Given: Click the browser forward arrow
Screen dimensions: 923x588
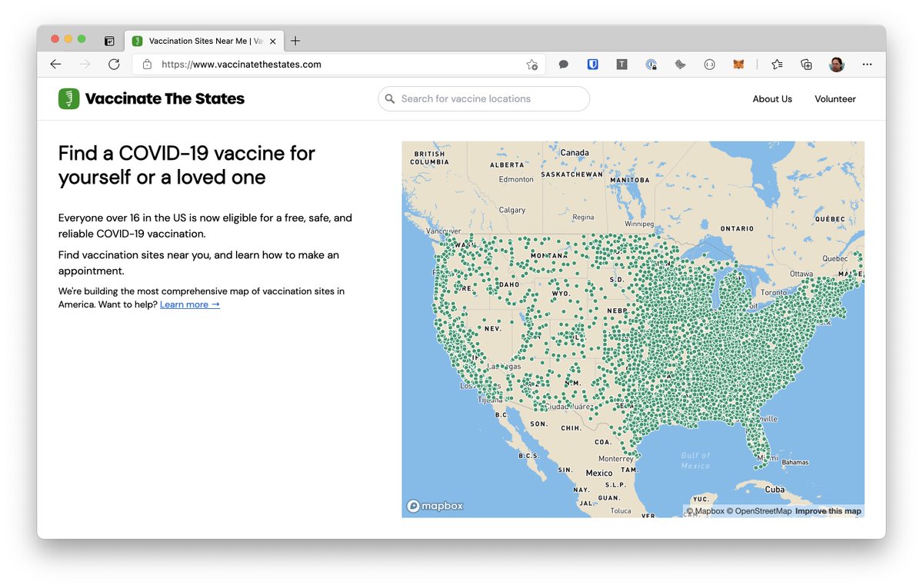Looking at the screenshot, I should point(85,65).
